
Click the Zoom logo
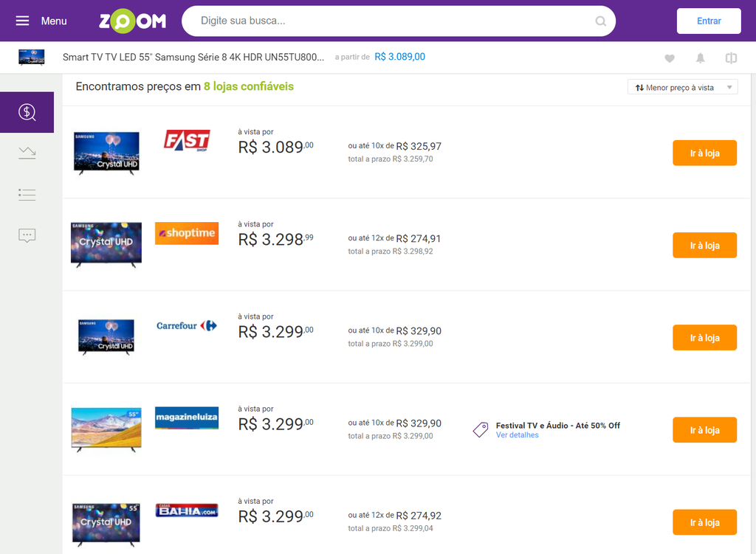pyautogui.click(x=132, y=21)
